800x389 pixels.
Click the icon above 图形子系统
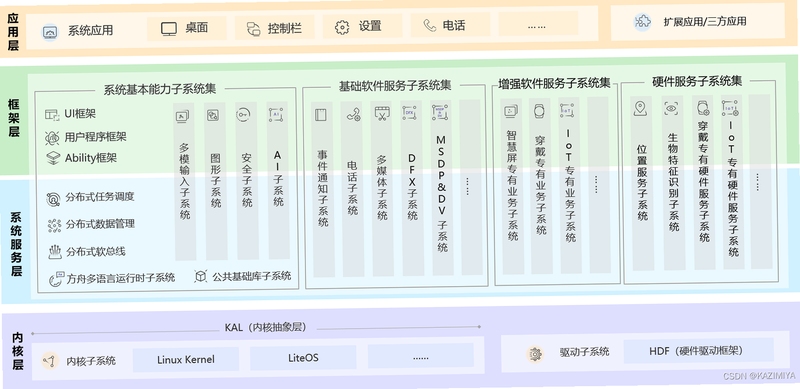click(213, 116)
